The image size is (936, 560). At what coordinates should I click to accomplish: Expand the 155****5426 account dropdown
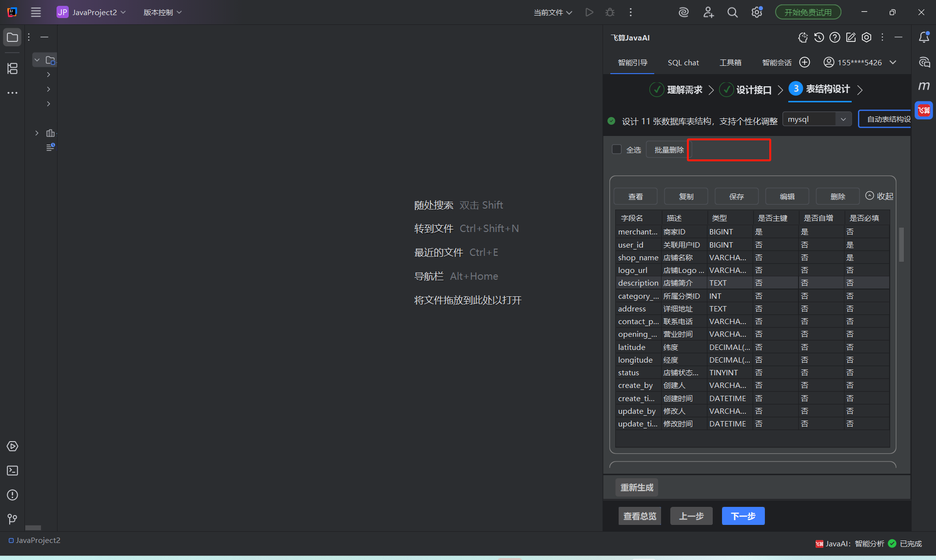coord(893,62)
